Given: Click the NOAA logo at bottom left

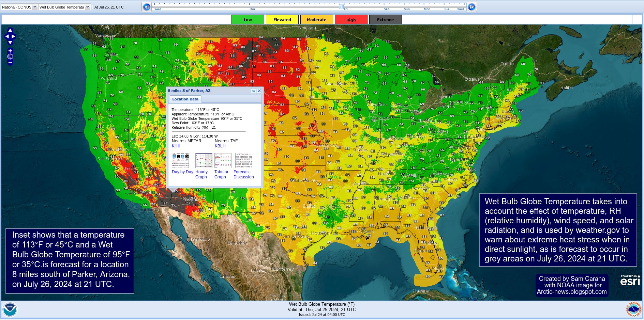Looking at the screenshot, I should (x=10, y=309).
